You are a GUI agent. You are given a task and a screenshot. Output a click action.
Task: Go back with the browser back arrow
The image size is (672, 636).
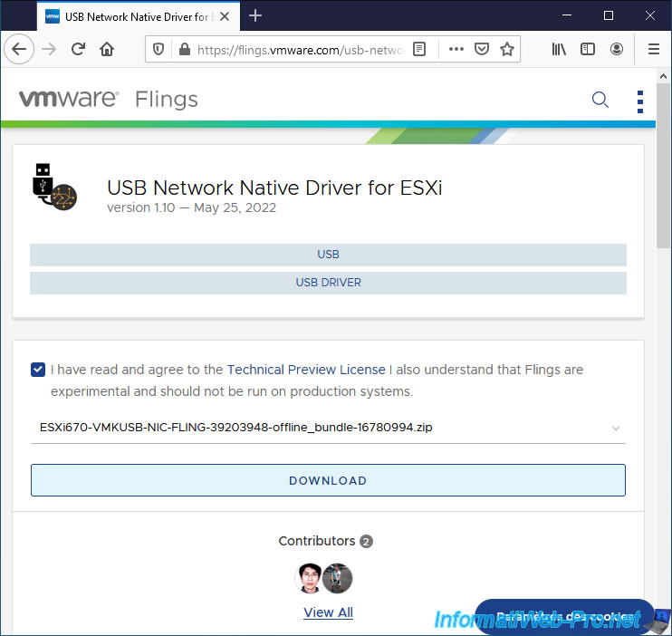click(x=19, y=49)
